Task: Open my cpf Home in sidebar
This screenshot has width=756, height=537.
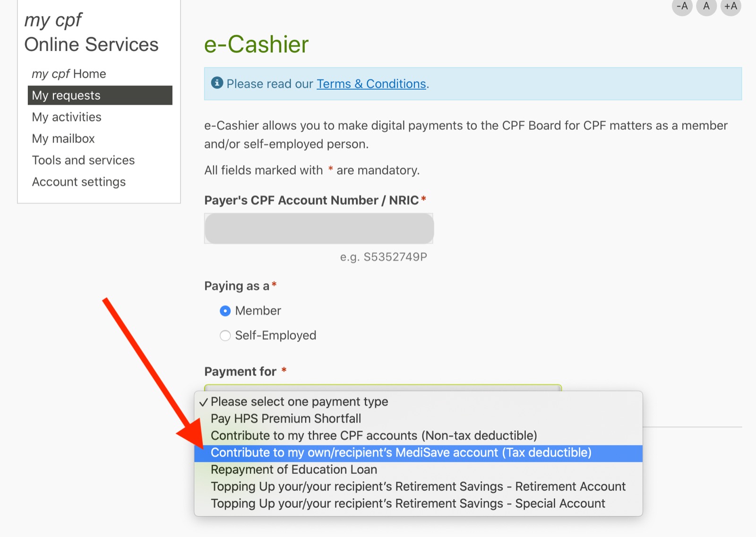Action: (69, 74)
